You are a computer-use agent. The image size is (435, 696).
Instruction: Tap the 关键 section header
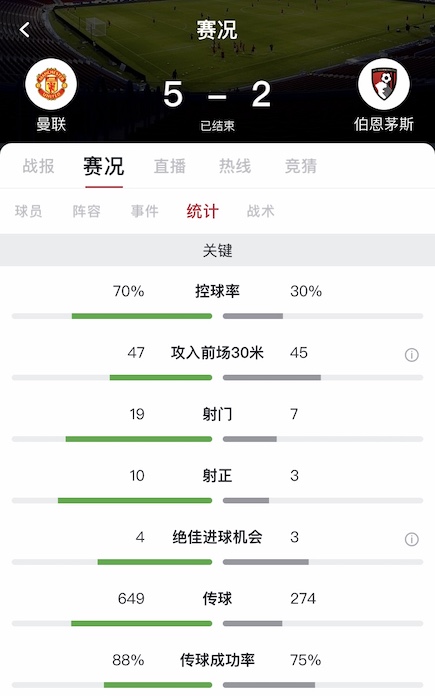[x=218, y=250]
